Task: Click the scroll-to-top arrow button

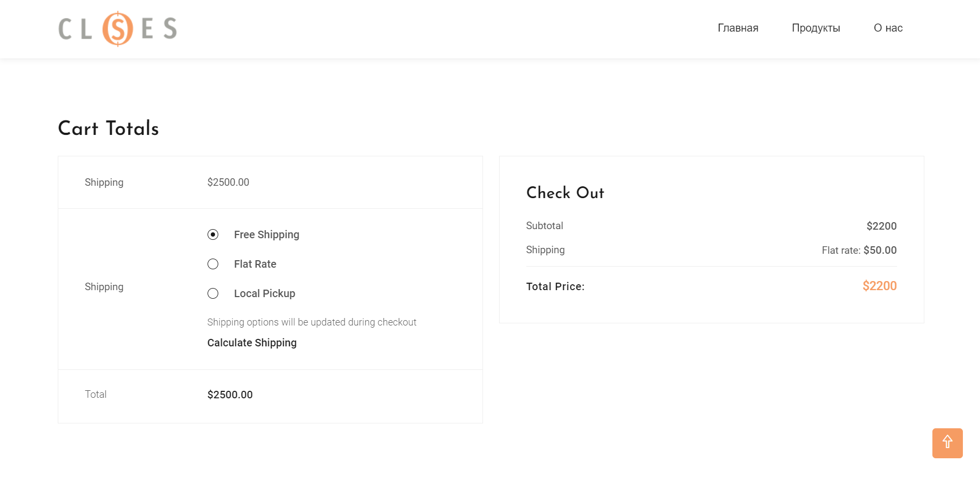Action: 947,443
